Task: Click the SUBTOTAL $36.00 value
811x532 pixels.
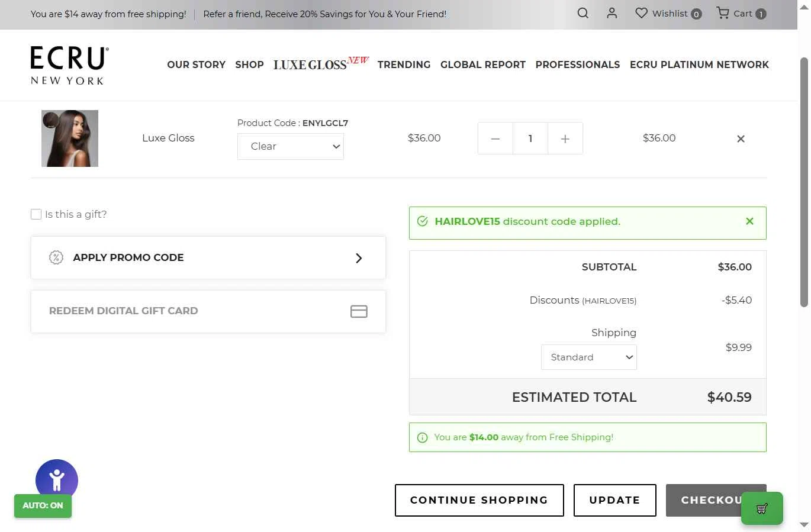Action: coord(735,267)
